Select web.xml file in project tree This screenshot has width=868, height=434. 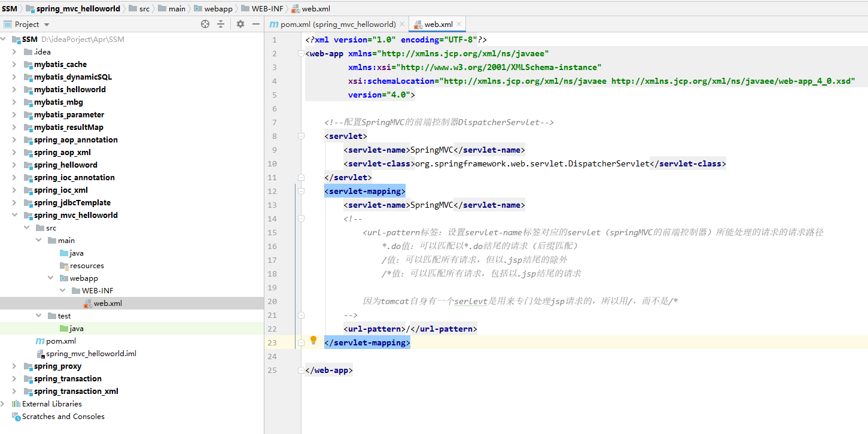[108, 304]
